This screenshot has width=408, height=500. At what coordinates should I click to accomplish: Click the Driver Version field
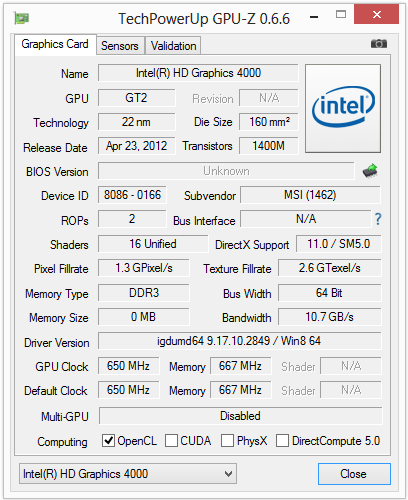pyautogui.click(x=240, y=341)
